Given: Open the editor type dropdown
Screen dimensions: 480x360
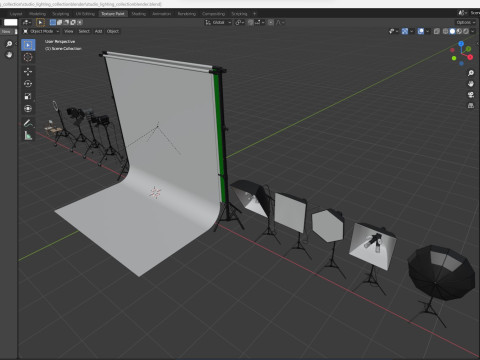Looking at the screenshot, I should 26,22.
